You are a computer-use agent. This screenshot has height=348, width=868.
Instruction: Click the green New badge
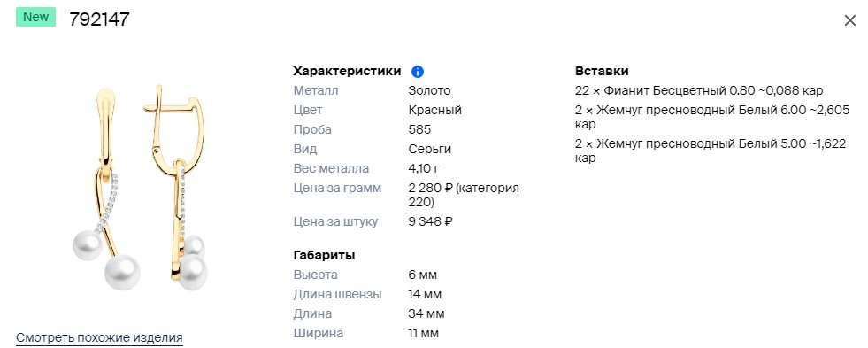point(35,17)
